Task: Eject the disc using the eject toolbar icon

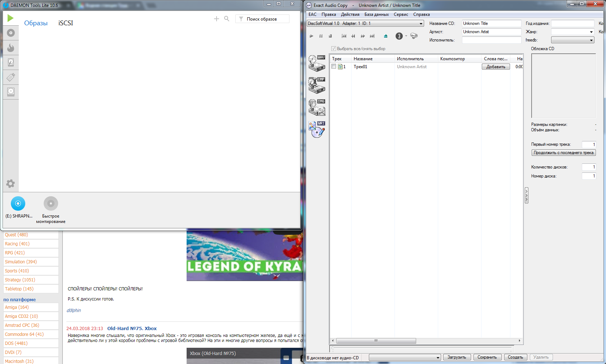Action: (x=385, y=36)
